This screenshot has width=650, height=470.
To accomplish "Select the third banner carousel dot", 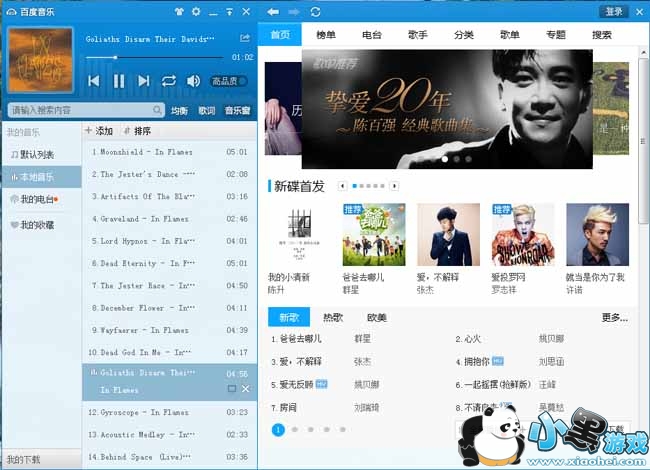I will (x=468, y=159).
